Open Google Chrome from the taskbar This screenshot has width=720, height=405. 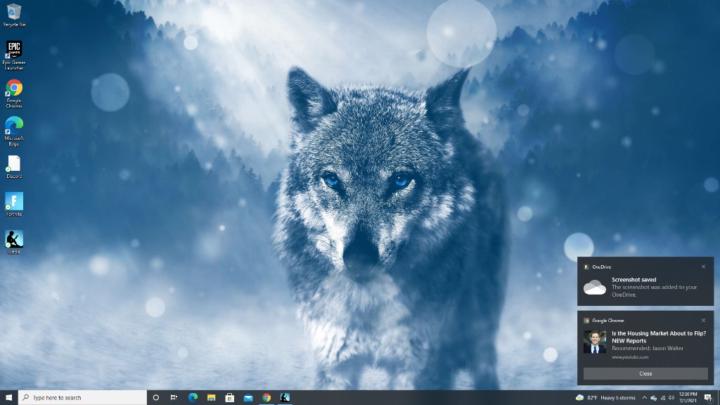pyautogui.click(x=266, y=397)
